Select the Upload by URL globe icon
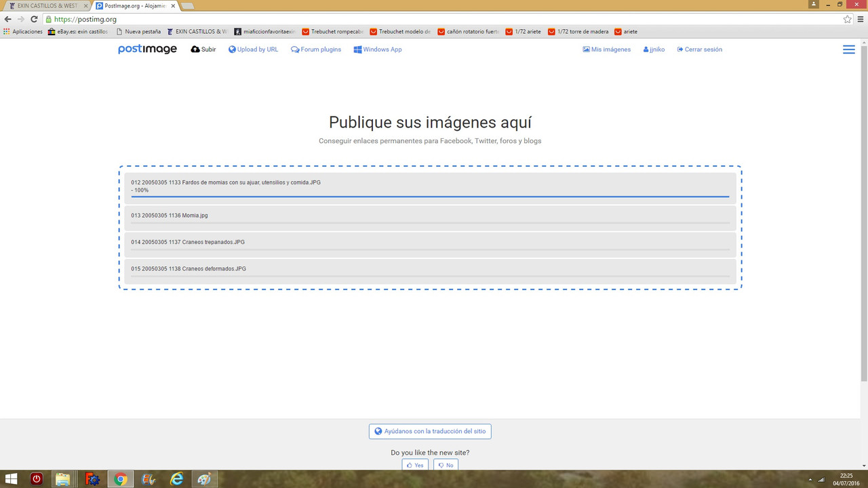Screen dimensions: 868x488 tap(233, 49)
